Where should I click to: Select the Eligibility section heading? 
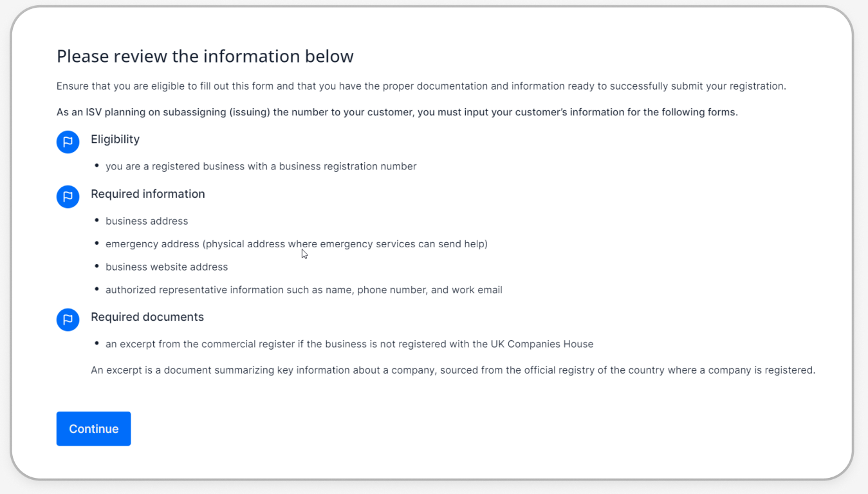tap(115, 139)
